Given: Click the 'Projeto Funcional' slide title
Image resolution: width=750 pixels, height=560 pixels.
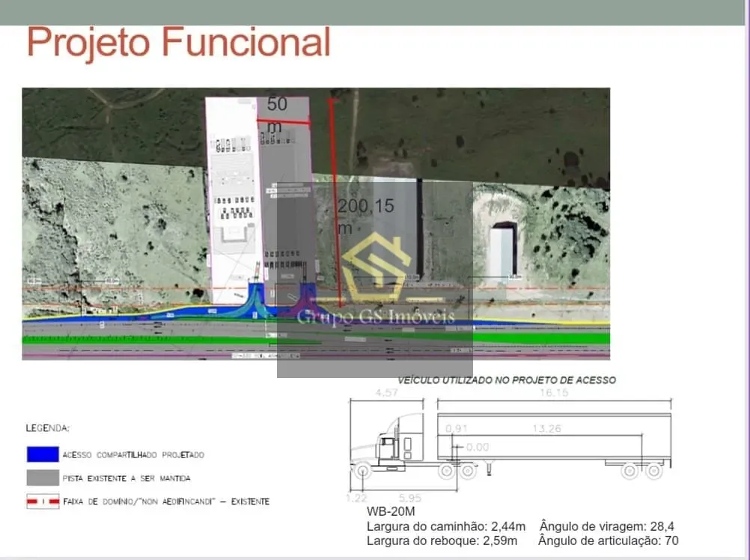Looking at the screenshot, I should [178, 43].
